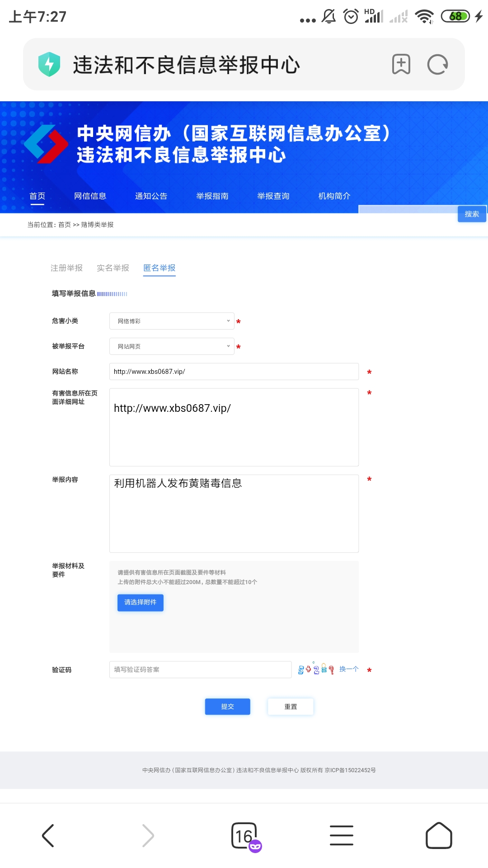Tap the captcha image
Screen dimensions: 488x868
pyautogui.click(x=316, y=669)
